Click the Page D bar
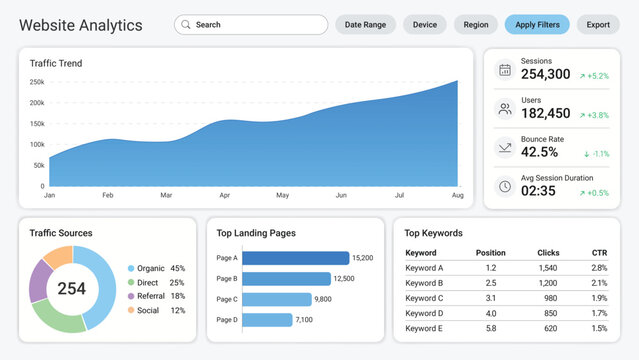The width and height of the screenshot is (639, 360). (267, 320)
